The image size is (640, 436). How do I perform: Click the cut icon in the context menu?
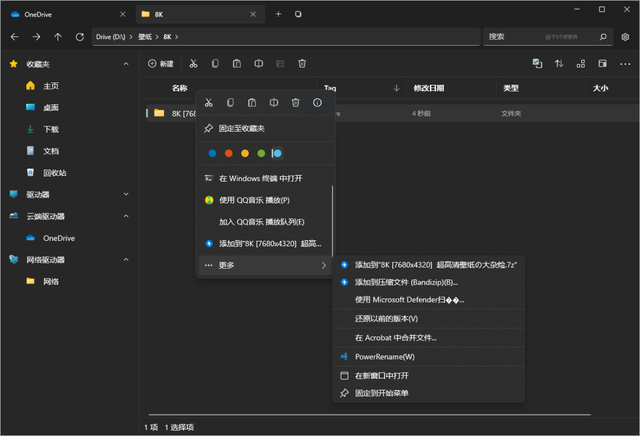pos(208,102)
